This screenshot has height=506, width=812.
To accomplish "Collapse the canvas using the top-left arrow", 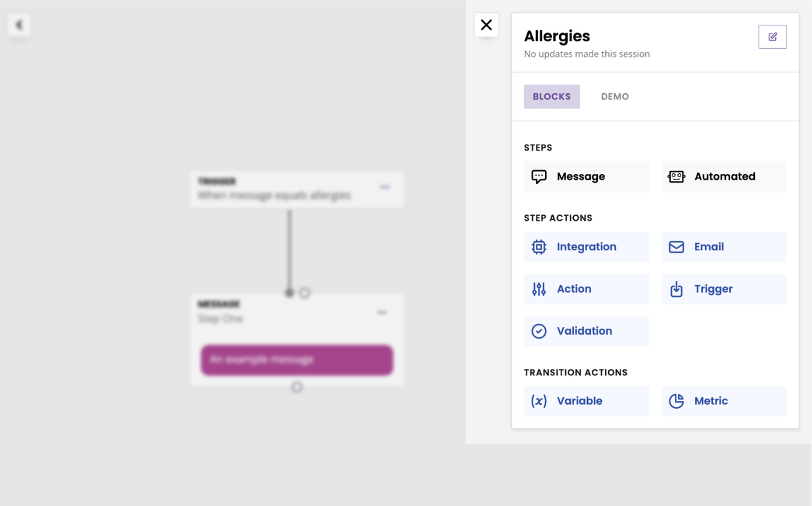I will pyautogui.click(x=18, y=25).
